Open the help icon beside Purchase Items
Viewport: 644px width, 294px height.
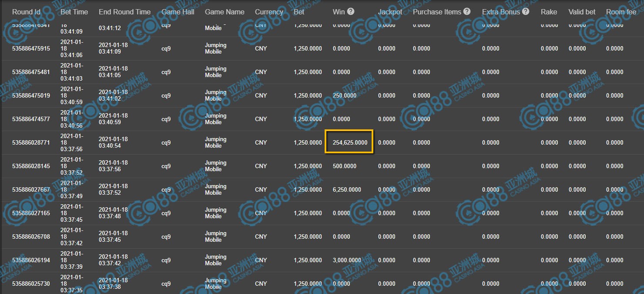[467, 11]
